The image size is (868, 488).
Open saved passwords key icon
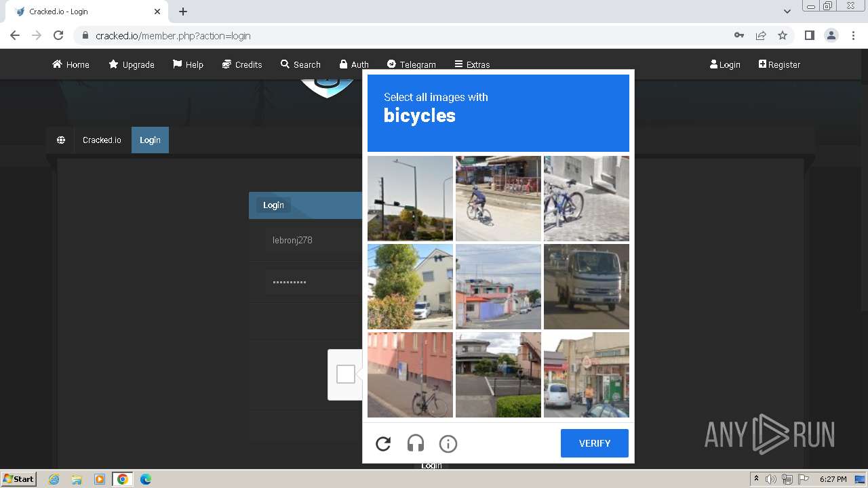tap(739, 35)
